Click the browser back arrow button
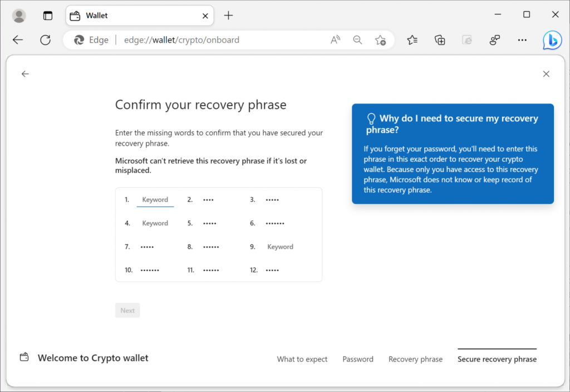 pos(18,40)
